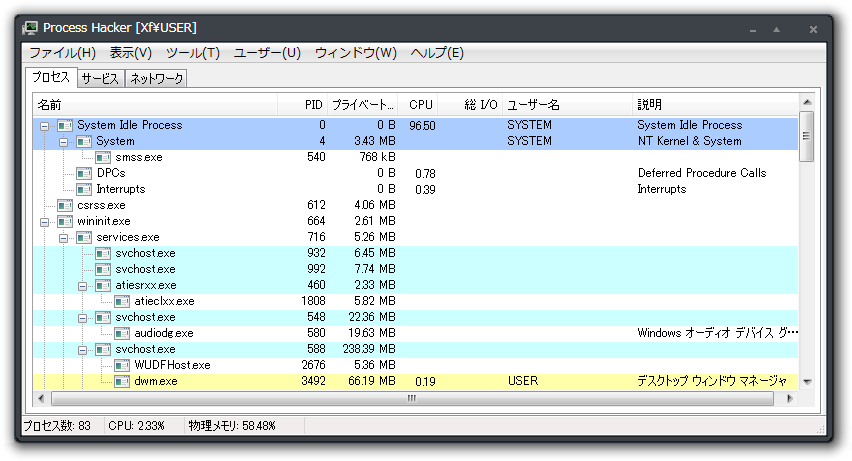The height and width of the screenshot is (461, 852).
Task: Click the audiodg.exe process icon
Action: point(122,333)
